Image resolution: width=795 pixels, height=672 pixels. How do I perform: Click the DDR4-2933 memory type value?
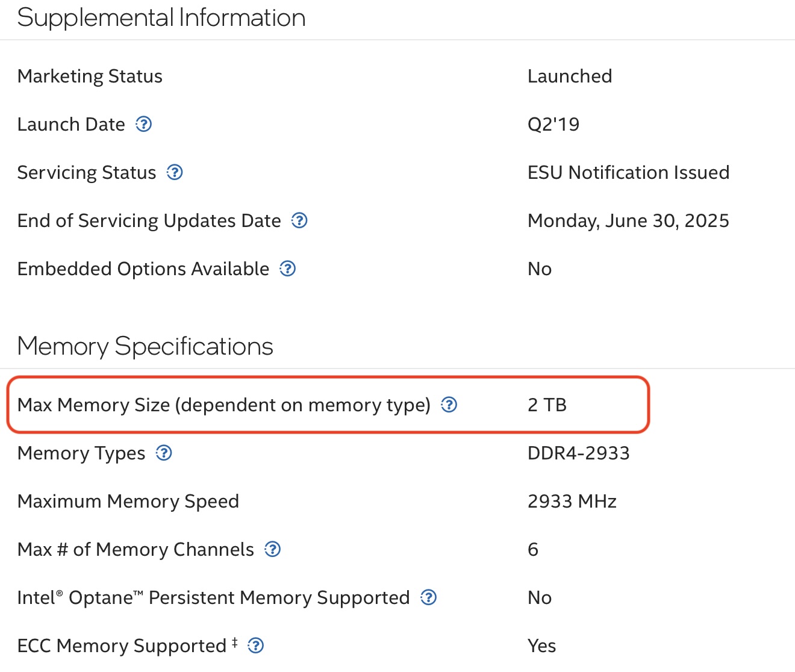[x=578, y=453]
